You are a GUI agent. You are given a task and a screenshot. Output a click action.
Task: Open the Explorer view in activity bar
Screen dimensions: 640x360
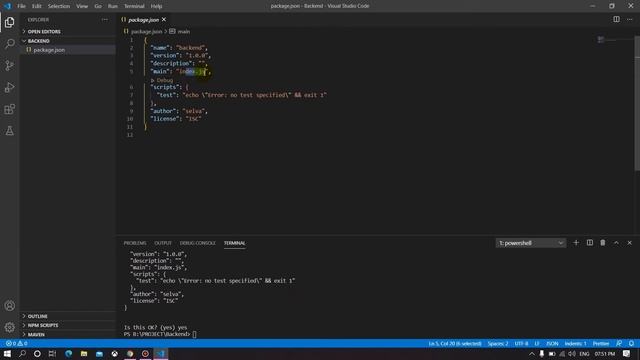(x=9, y=22)
